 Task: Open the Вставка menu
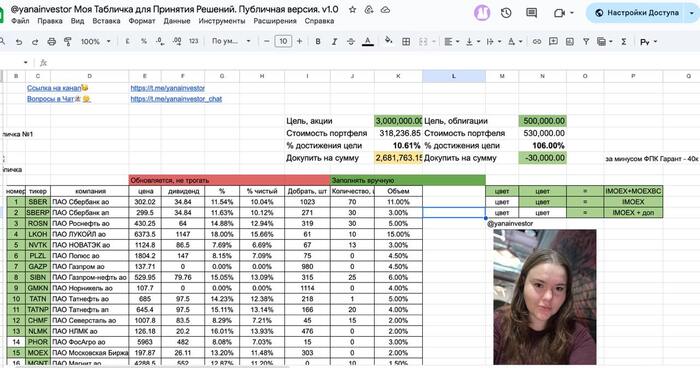pos(106,21)
